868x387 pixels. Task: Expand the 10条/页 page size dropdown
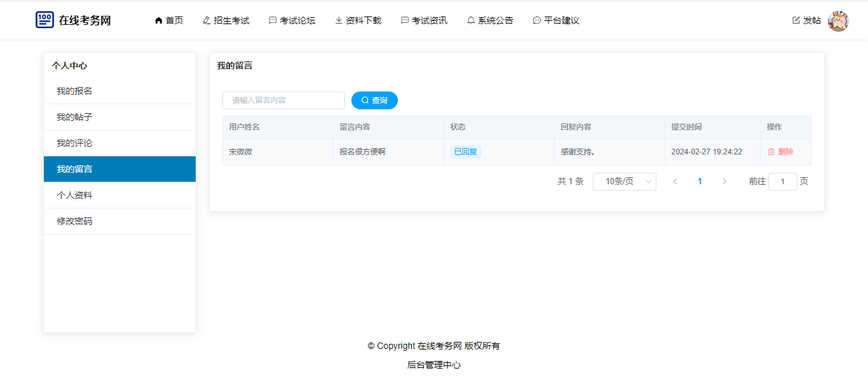click(624, 182)
